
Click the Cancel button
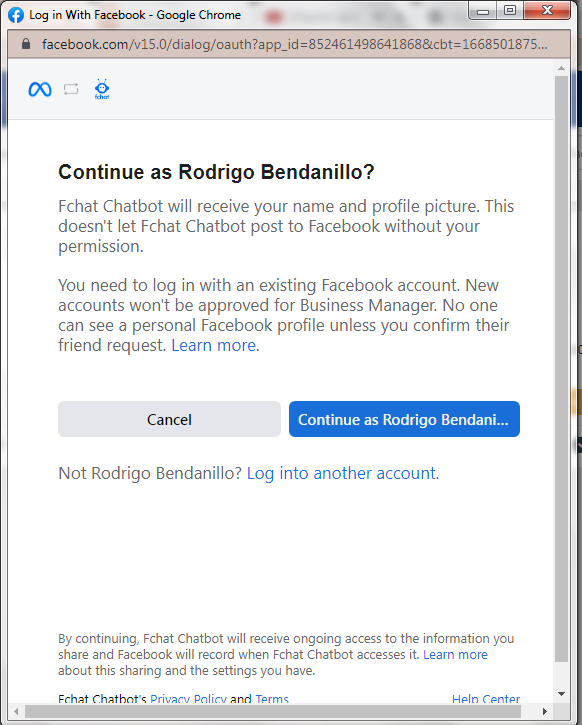[169, 419]
